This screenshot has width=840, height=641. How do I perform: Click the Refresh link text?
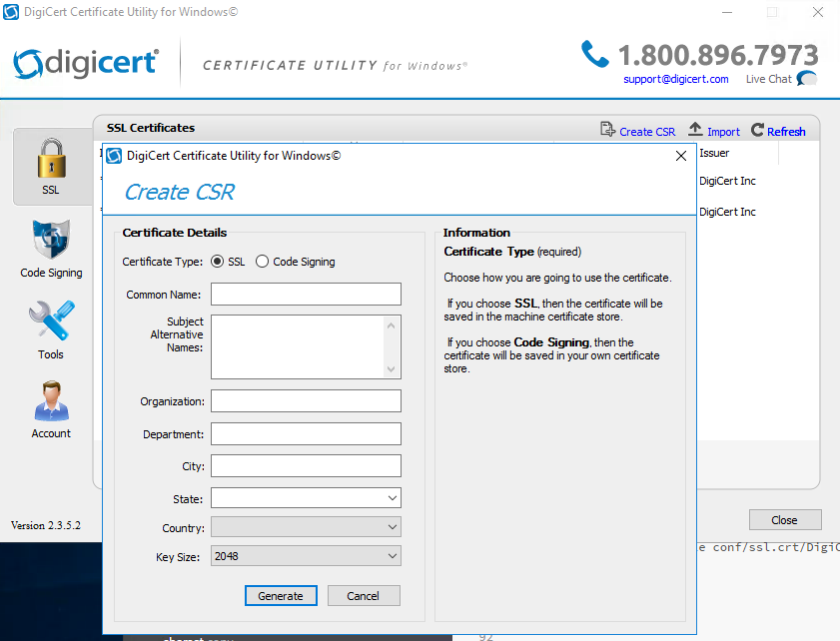[786, 132]
